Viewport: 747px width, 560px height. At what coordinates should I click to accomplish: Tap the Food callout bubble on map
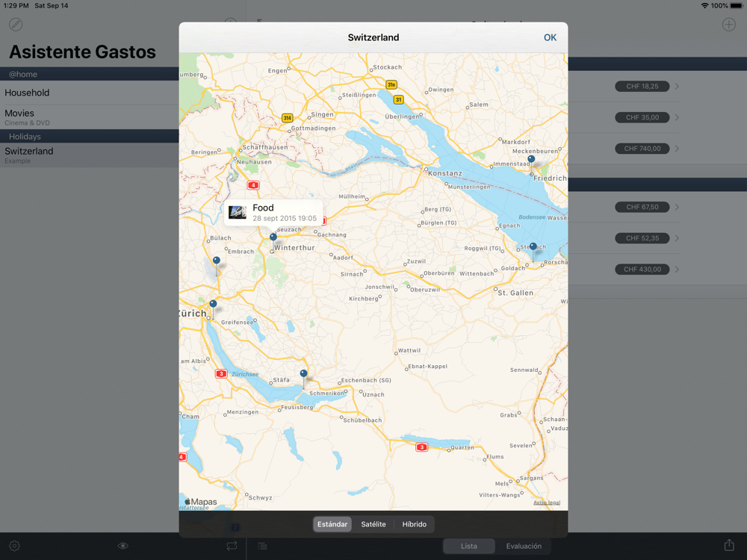click(x=273, y=212)
